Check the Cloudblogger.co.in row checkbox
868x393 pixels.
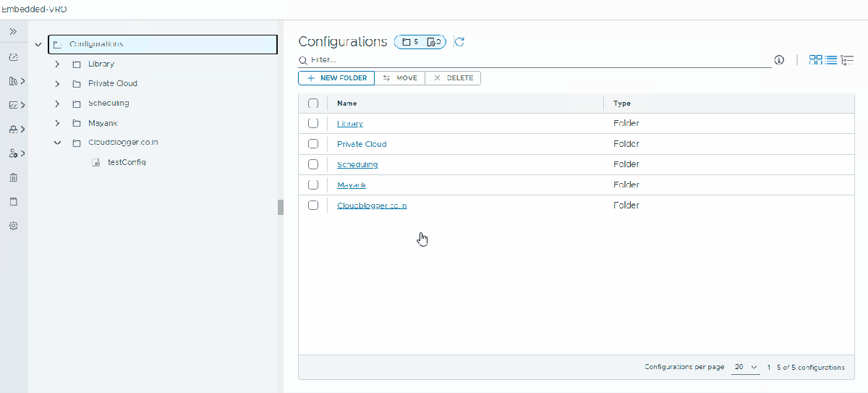pos(313,205)
